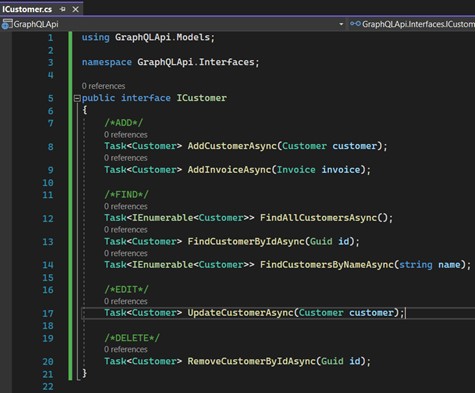Screen dimensions: 475x393
Task: Click GraphQLApi.Interfaces in the namespace line
Action: 196,62
